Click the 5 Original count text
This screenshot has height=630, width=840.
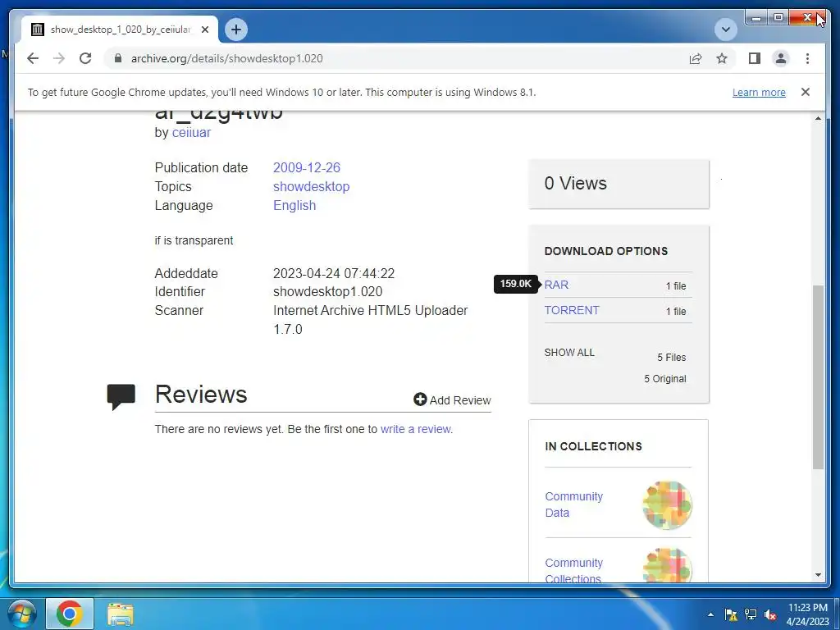pyautogui.click(x=664, y=379)
